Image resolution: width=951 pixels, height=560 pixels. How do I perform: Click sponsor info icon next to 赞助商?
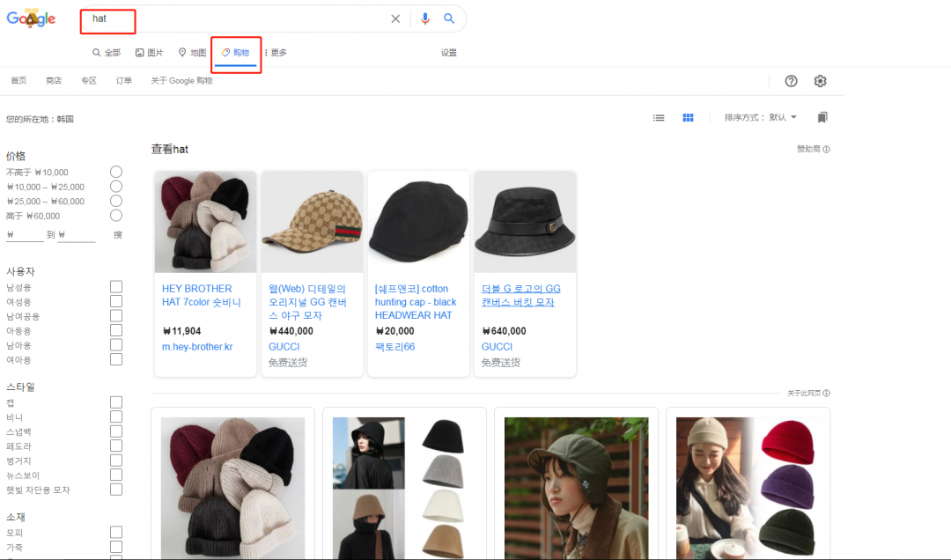(826, 150)
